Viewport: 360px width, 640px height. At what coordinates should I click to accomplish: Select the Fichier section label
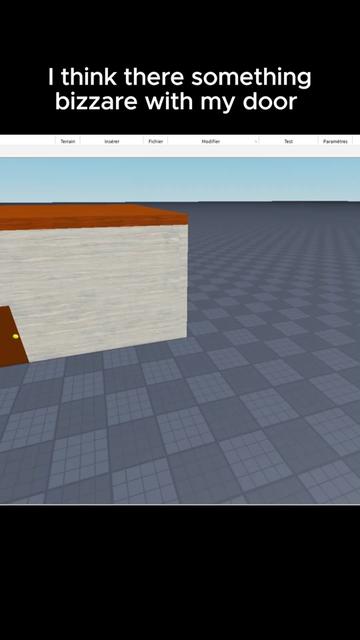point(156,141)
